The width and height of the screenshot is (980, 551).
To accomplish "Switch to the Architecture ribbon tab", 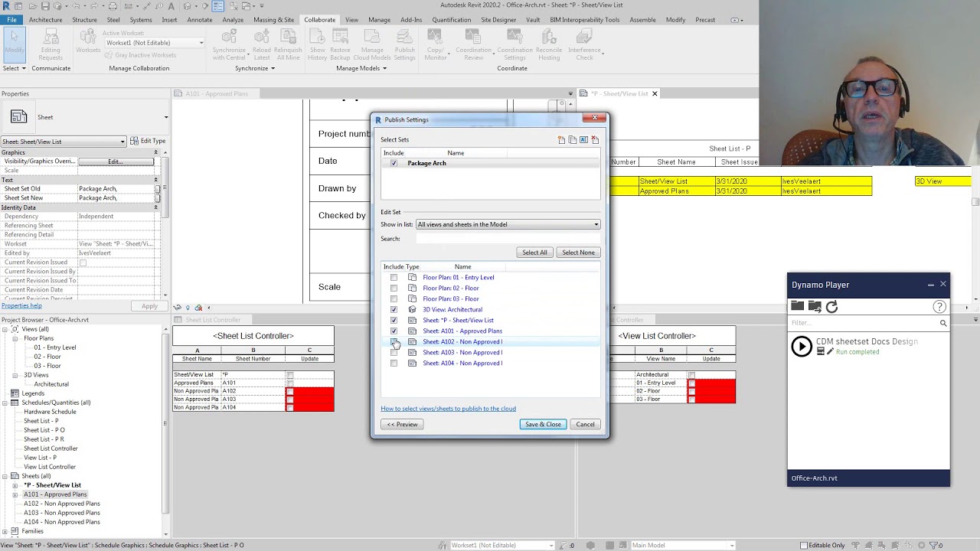I will pos(46,20).
